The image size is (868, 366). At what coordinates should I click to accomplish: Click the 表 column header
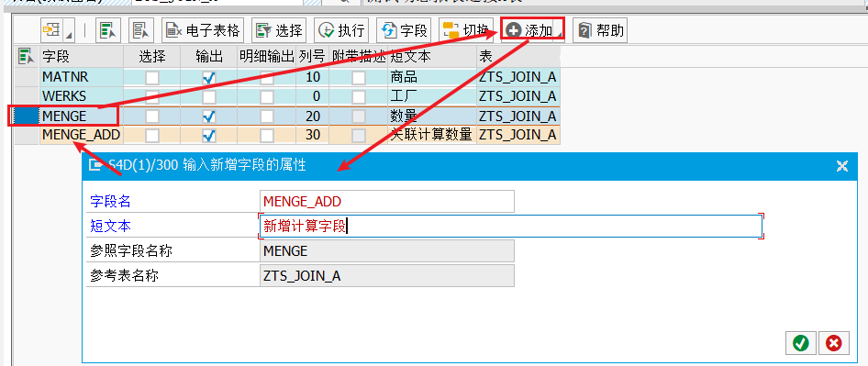[518, 57]
